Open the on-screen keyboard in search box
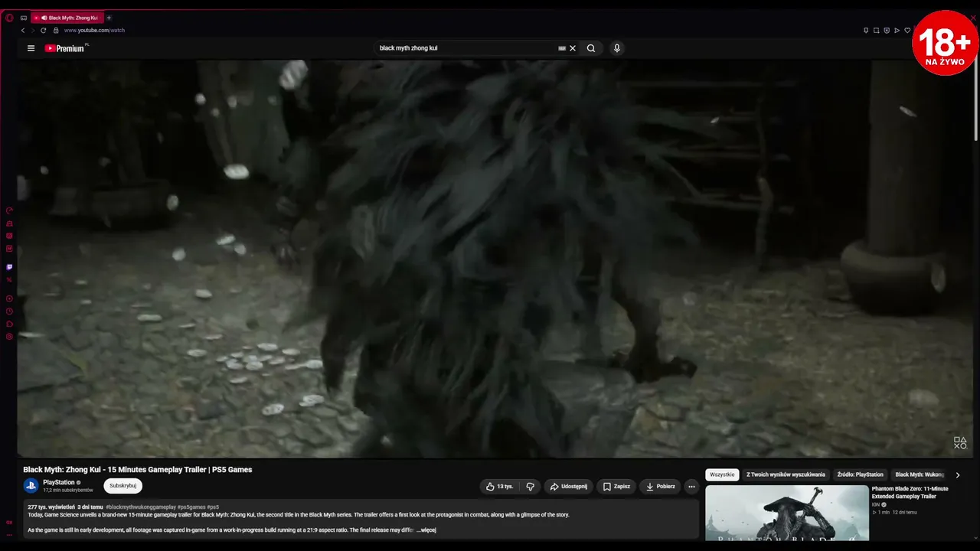The height and width of the screenshot is (551, 980). (x=562, y=48)
